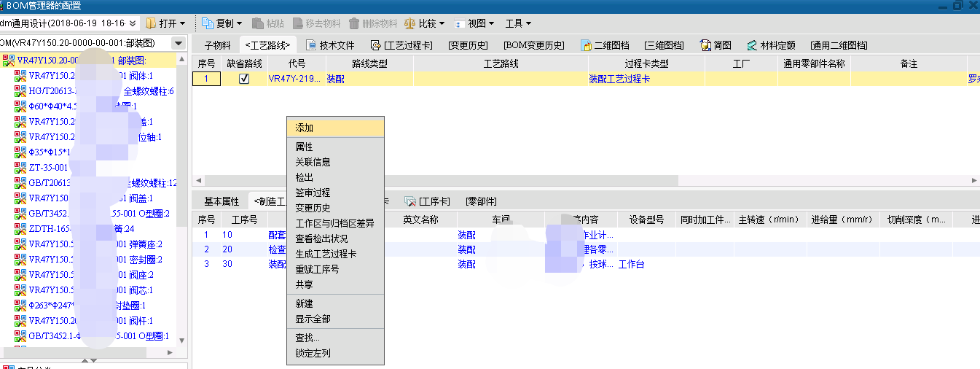980x369 pixels.
Task: Click the 设备型号 column header
Action: coord(646,220)
